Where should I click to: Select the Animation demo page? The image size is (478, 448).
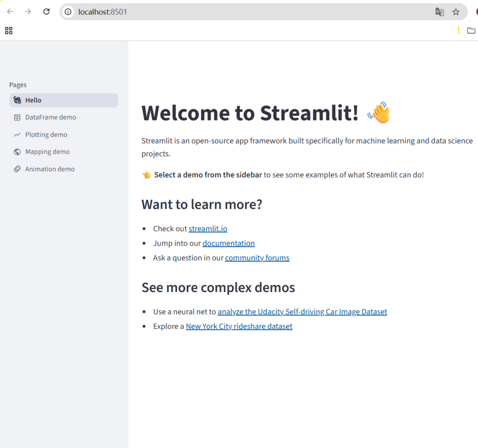pos(50,169)
